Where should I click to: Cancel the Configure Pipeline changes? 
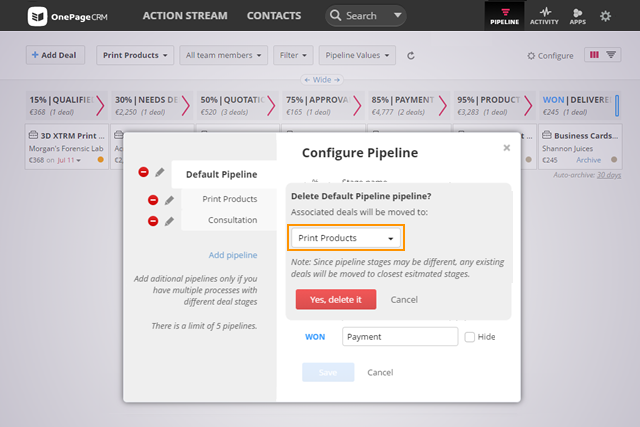pos(380,372)
